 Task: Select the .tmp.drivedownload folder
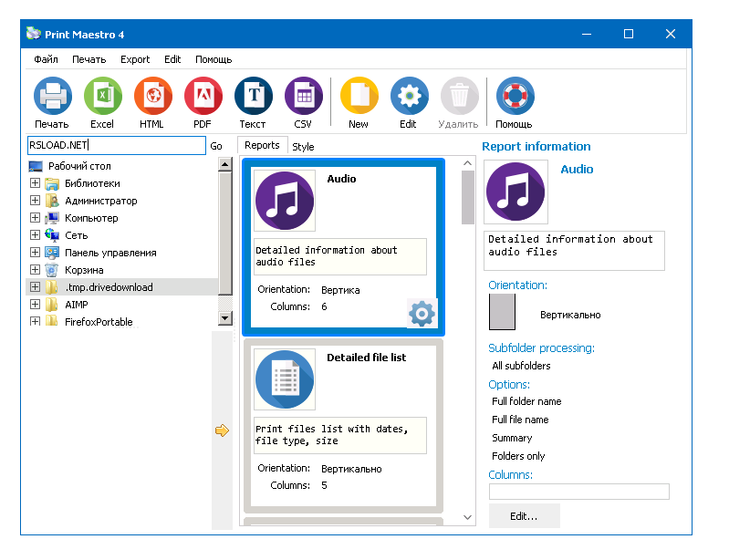(x=109, y=287)
